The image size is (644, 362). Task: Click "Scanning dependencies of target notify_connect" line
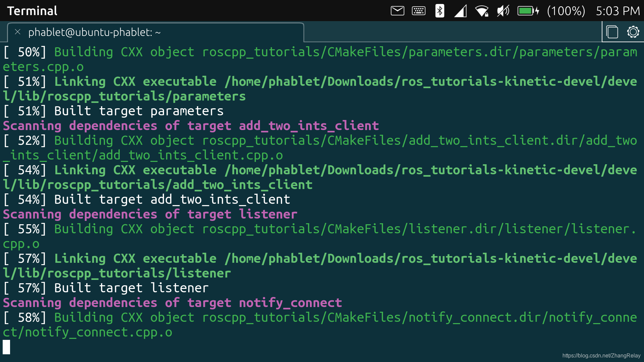172,303
